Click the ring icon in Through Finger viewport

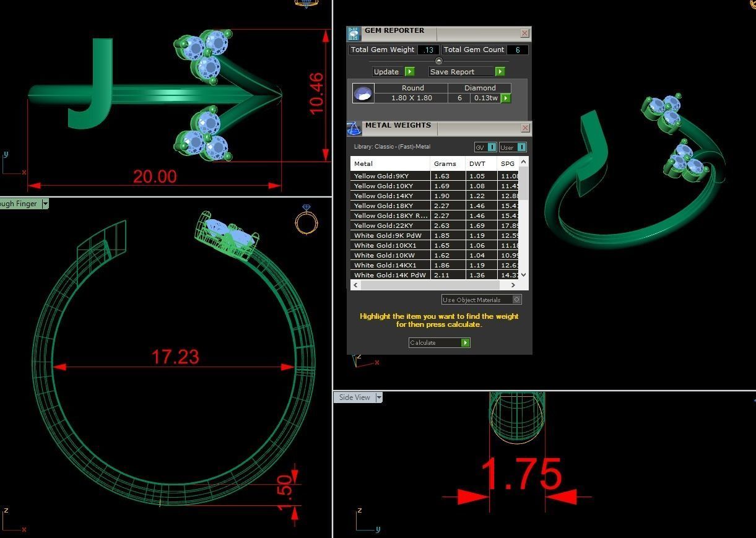tap(306, 220)
